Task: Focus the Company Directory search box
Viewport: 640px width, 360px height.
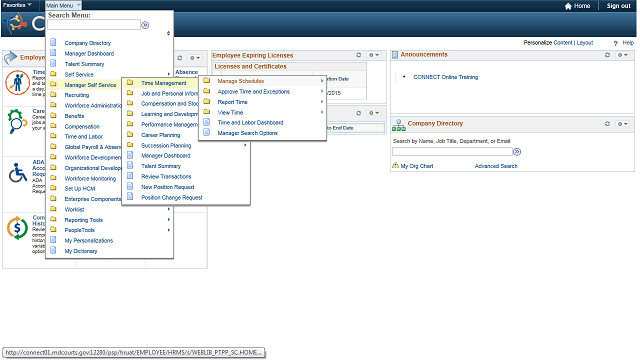Action: [x=452, y=152]
